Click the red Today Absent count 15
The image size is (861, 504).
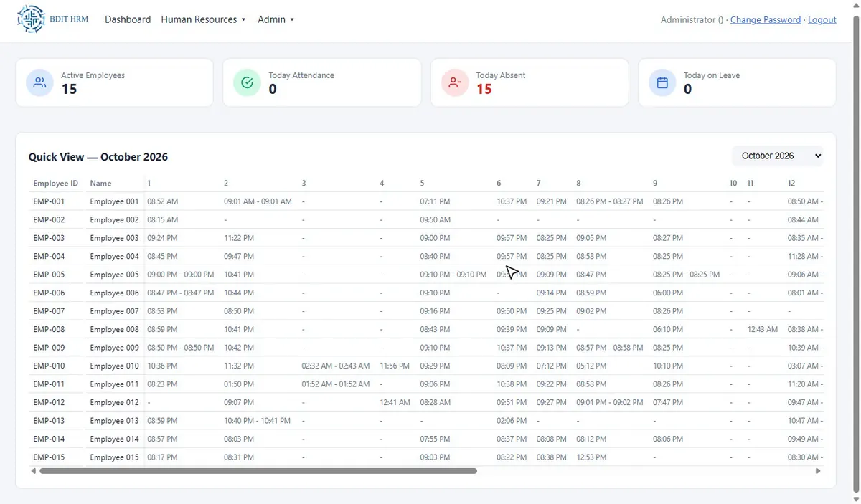[x=484, y=90]
